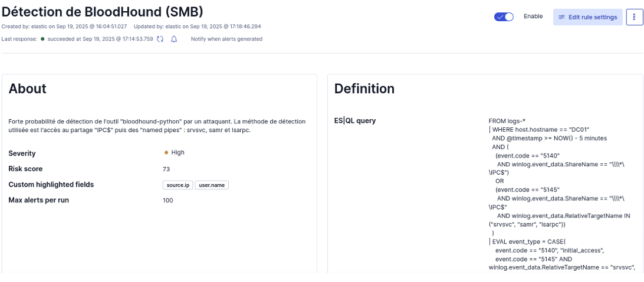Click the Max alerts per run value 100

[x=167, y=201]
